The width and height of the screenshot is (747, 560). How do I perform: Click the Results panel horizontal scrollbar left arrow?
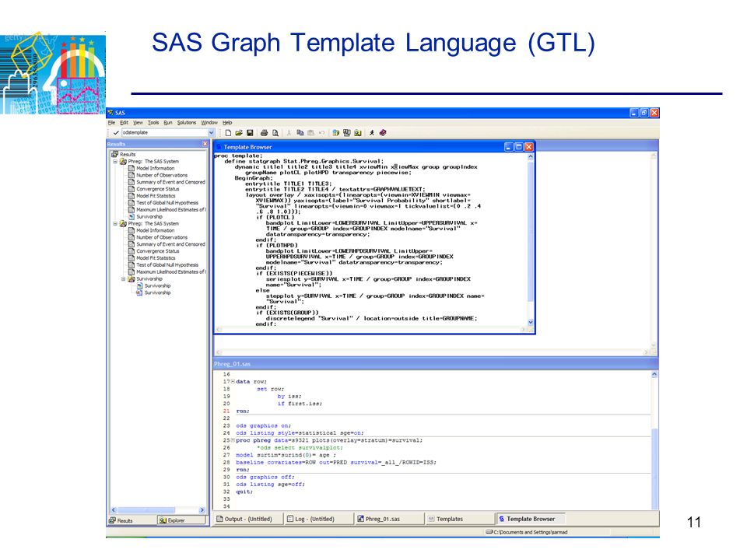point(114,510)
